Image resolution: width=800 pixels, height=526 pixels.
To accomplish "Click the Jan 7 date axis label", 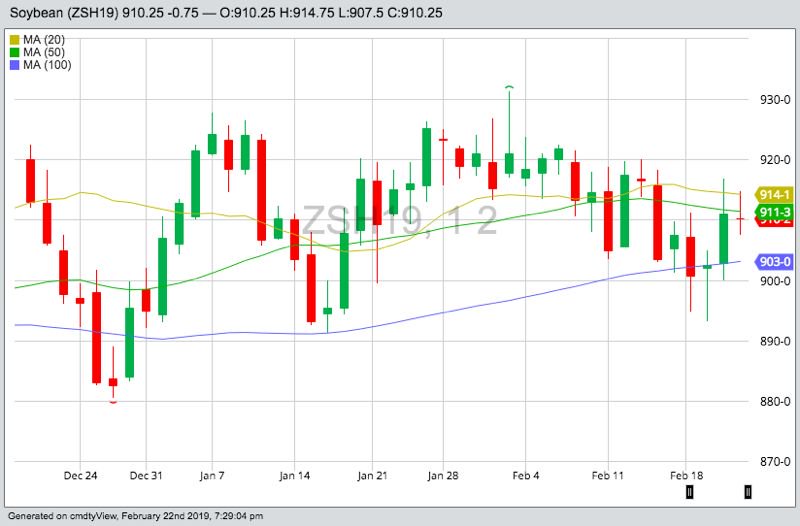I will [212, 476].
